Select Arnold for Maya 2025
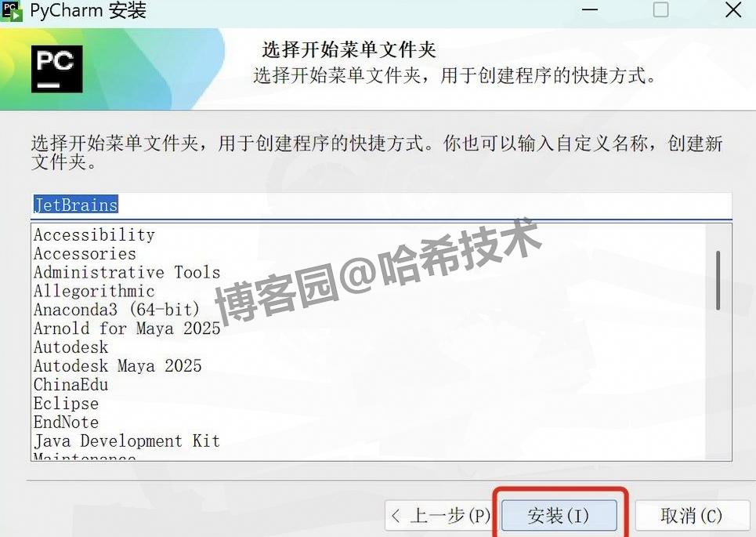This screenshot has width=756, height=537. point(127,328)
